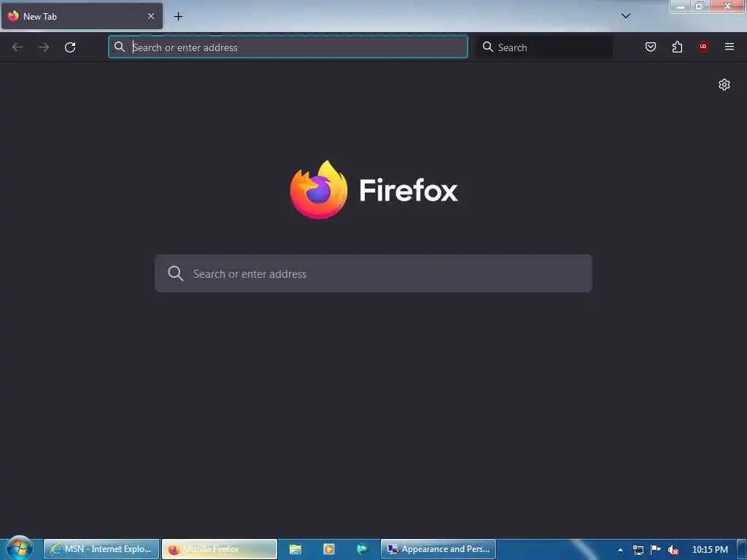Click the center page search field
The height and width of the screenshot is (560, 747).
click(373, 273)
